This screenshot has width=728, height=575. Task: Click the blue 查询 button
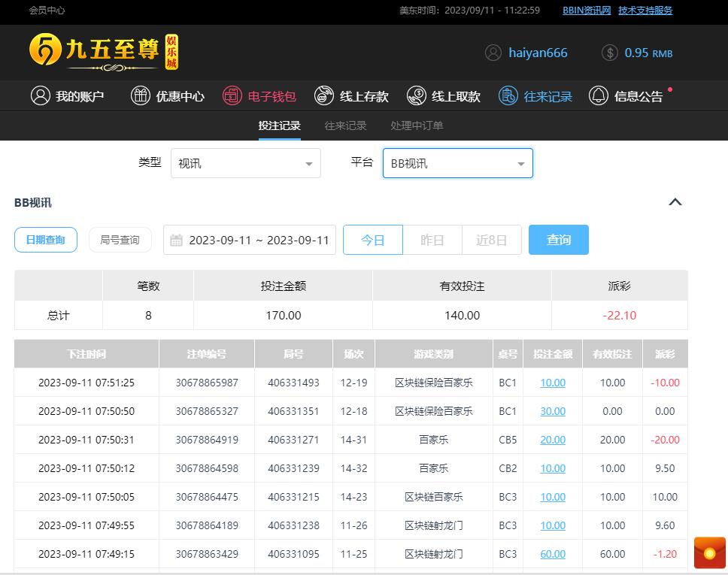pyautogui.click(x=558, y=240)
